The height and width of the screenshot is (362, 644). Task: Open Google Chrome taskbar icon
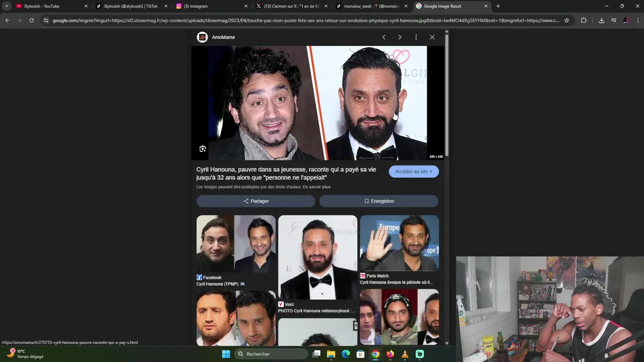tap(375, 354)
